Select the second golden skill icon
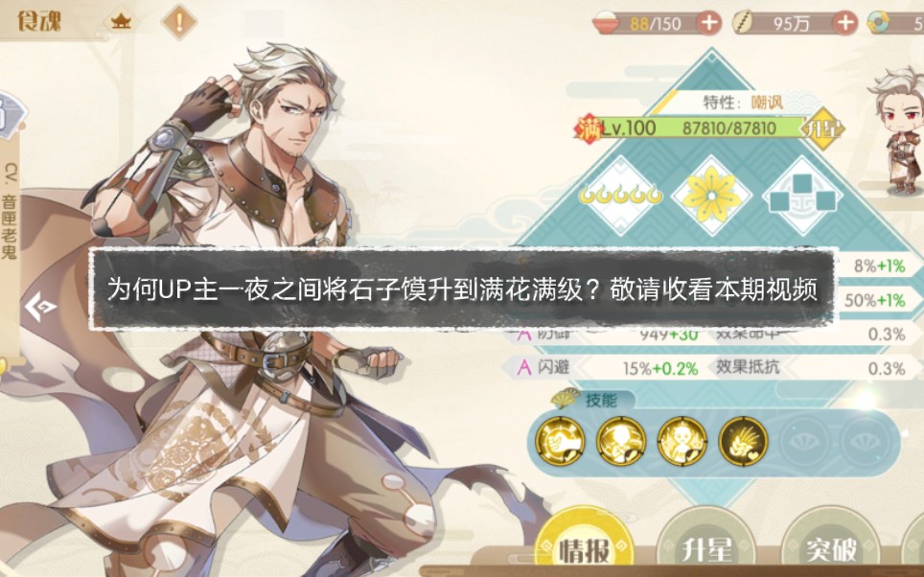This screenshot has width=924, height=577. 621,441
